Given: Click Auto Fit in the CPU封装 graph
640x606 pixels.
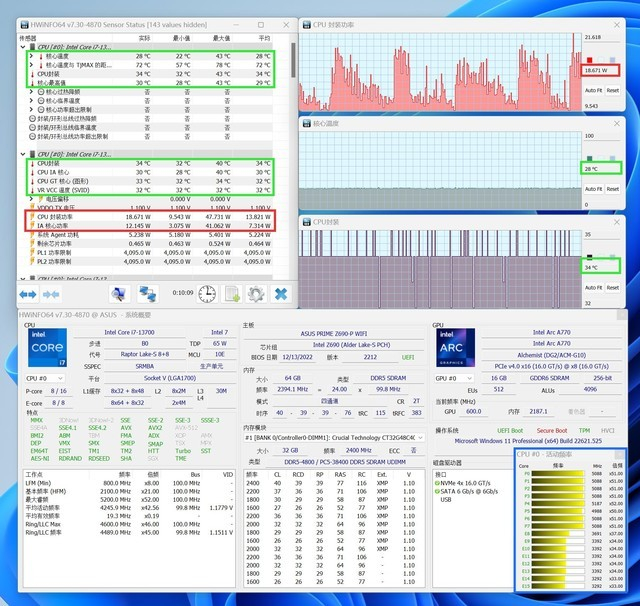Looking at the screenshot, I should tap(593, 288).
